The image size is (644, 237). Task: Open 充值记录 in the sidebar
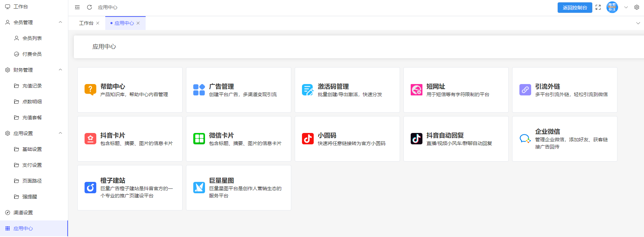coord(32,86)
